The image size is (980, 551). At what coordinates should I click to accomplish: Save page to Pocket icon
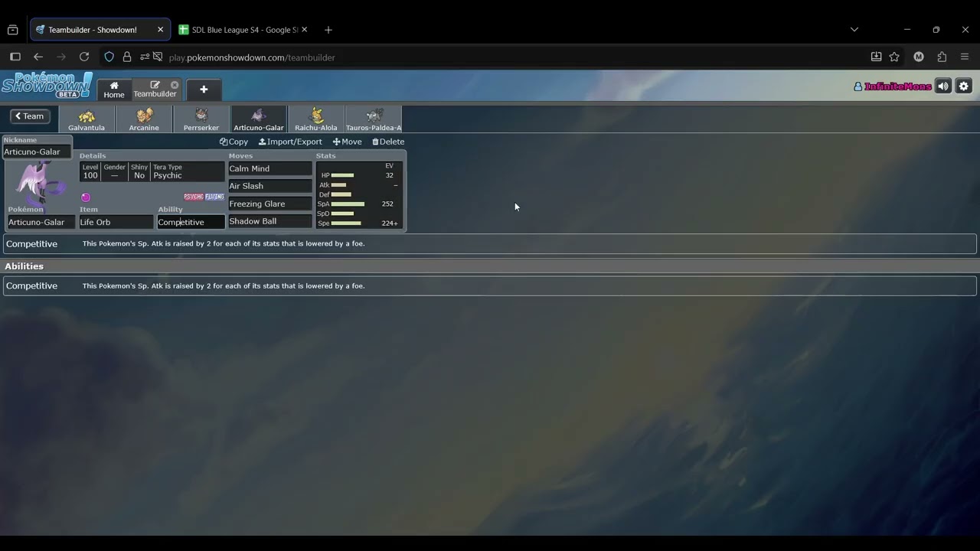877,57
